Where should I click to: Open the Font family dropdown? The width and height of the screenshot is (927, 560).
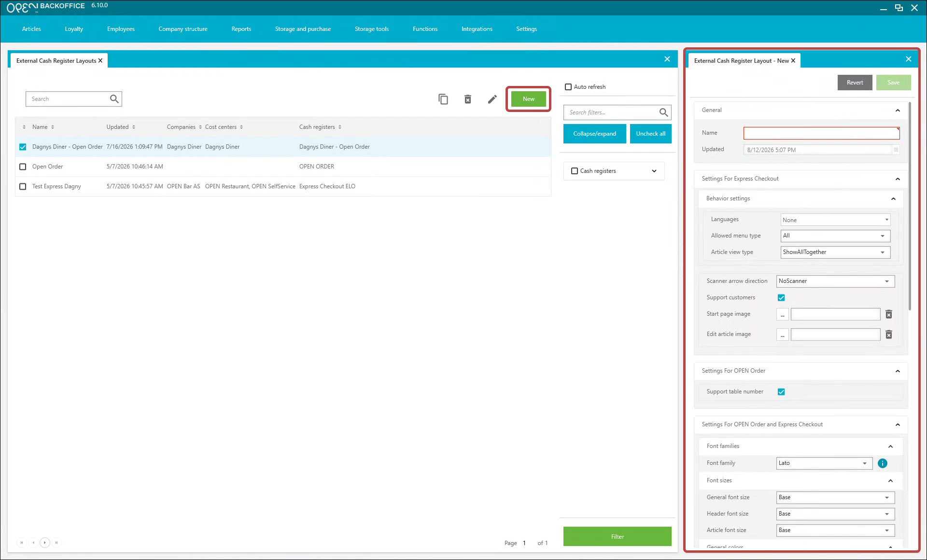[x=824, y=463]
